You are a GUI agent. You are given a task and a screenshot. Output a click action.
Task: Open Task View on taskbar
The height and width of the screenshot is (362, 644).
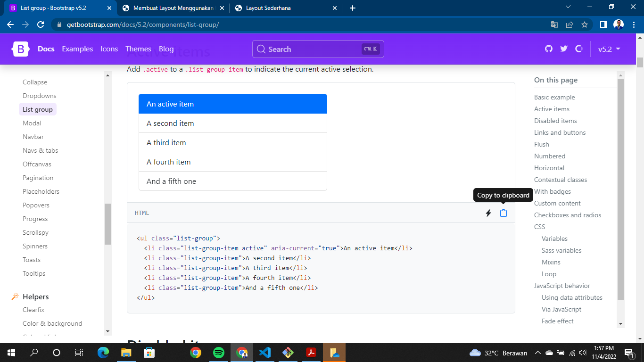point(79,353)
